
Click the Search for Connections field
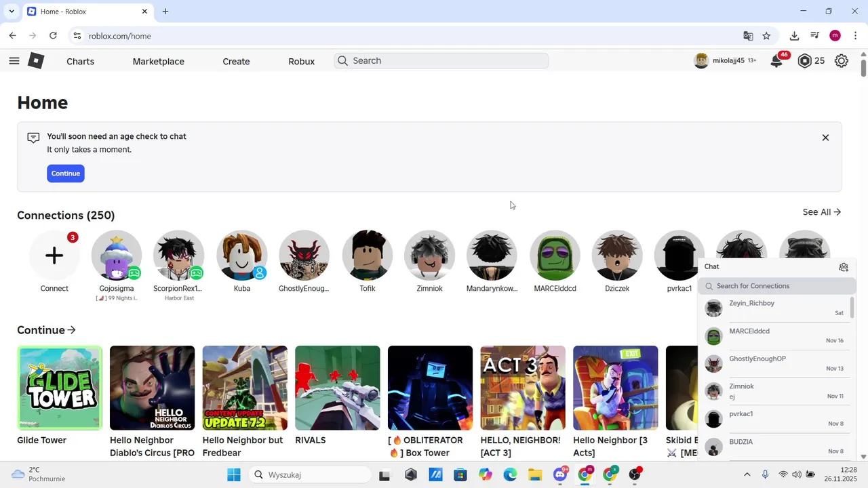[778, 286]
